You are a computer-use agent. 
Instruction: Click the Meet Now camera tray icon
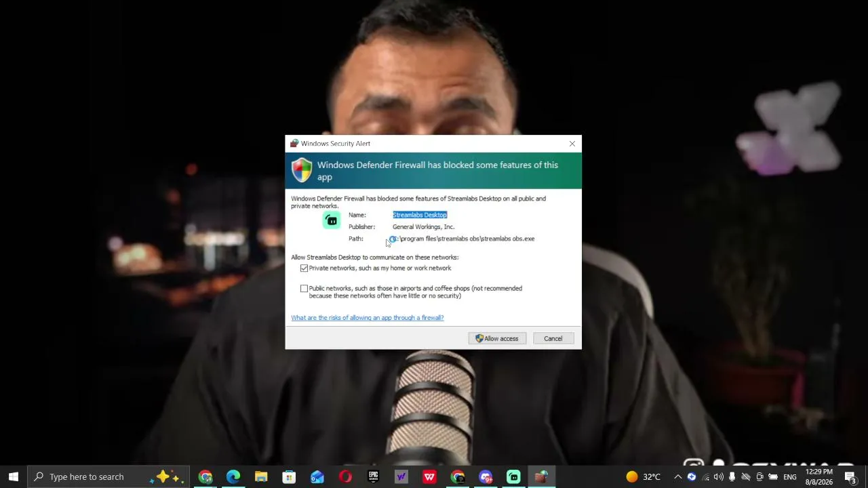point(759,476)
